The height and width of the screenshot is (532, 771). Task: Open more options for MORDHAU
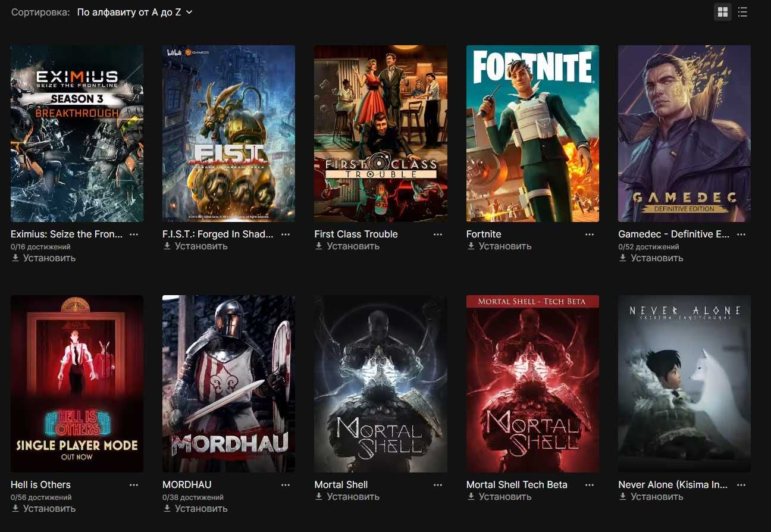[286, 485]
